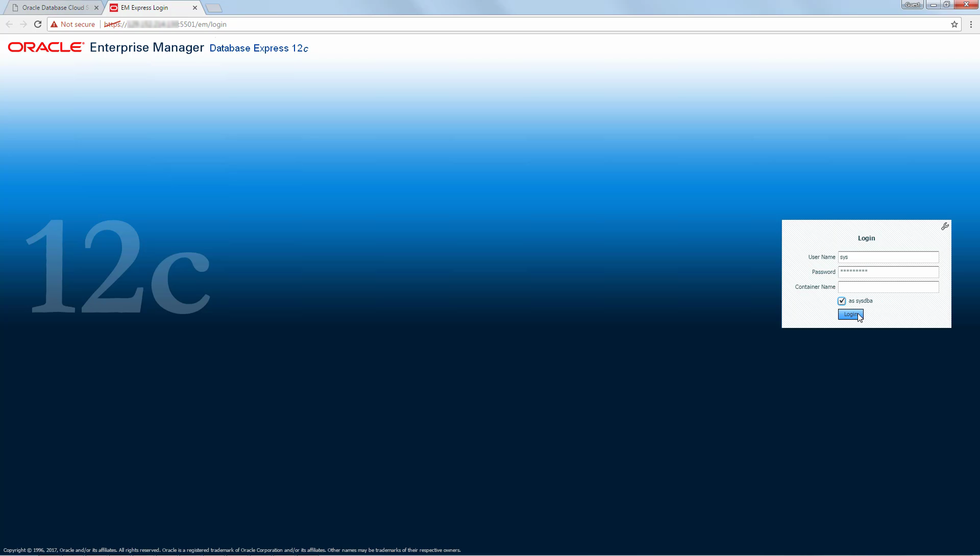This screenshot has width=980, height=556.
Task: Close the EM Express Login tab
Action: (x=195, y=8)
